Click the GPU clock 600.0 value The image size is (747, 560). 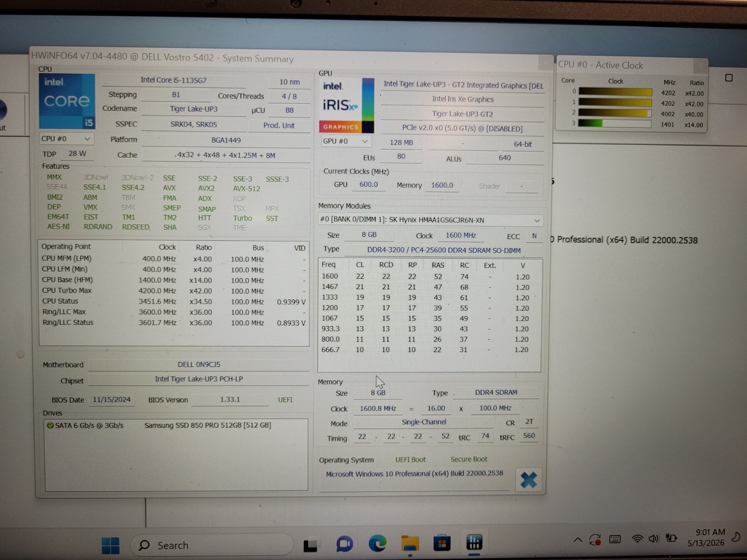point(369,185)
